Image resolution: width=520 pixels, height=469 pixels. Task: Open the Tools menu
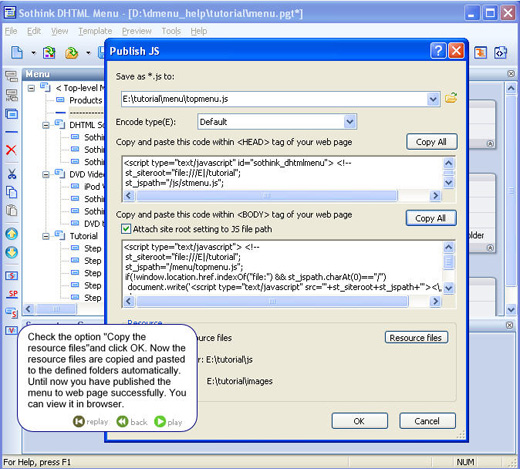tap(171, 31)
